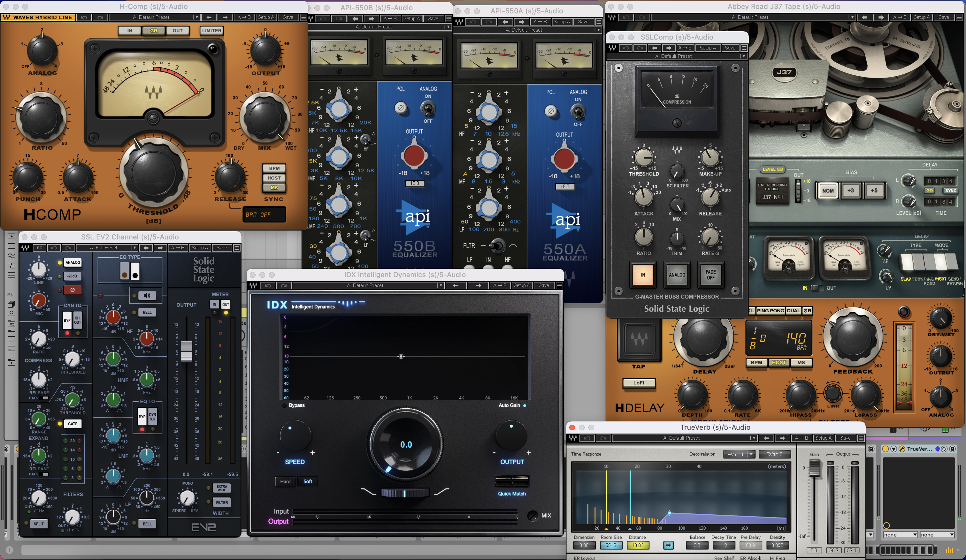Open the H-Comp preset dropdown

pos(154,17)
